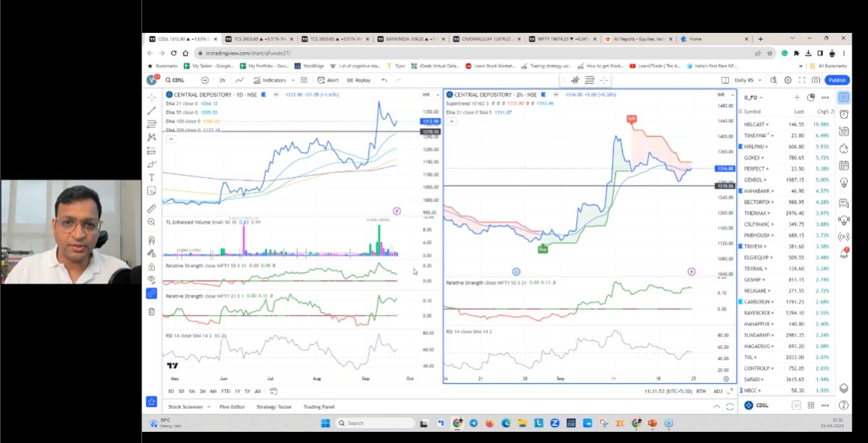Toggle the magnet snap mode
The width and height of the screenshot is (868, 443).
[x=152, y=240]
